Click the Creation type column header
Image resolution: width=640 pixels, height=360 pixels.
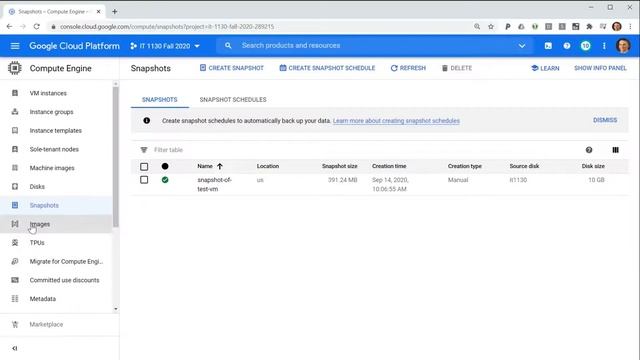464,166
